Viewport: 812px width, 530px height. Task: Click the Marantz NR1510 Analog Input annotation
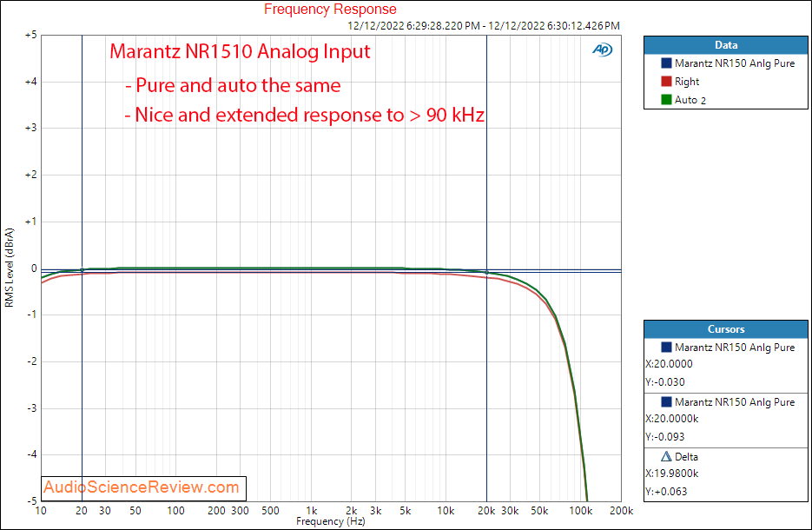click(x=240, y=52)
